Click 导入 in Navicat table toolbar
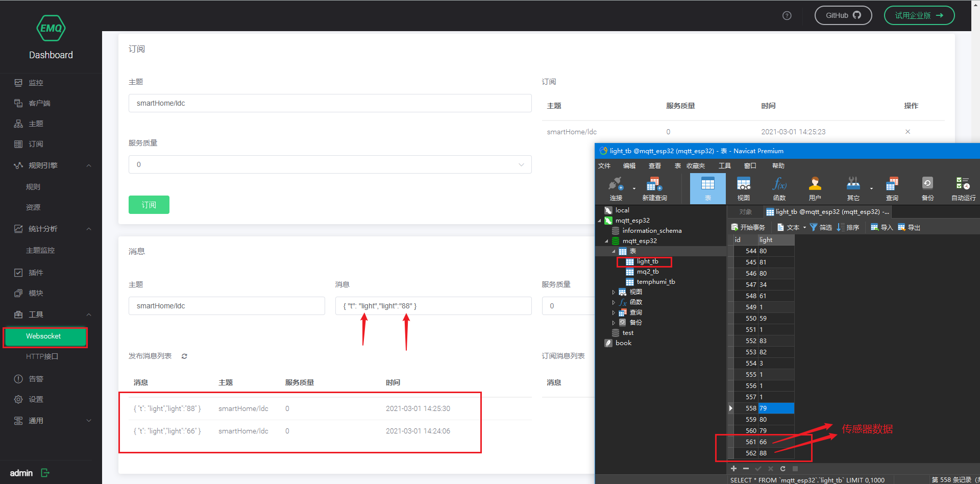980x484 pixels. [881, 227]
